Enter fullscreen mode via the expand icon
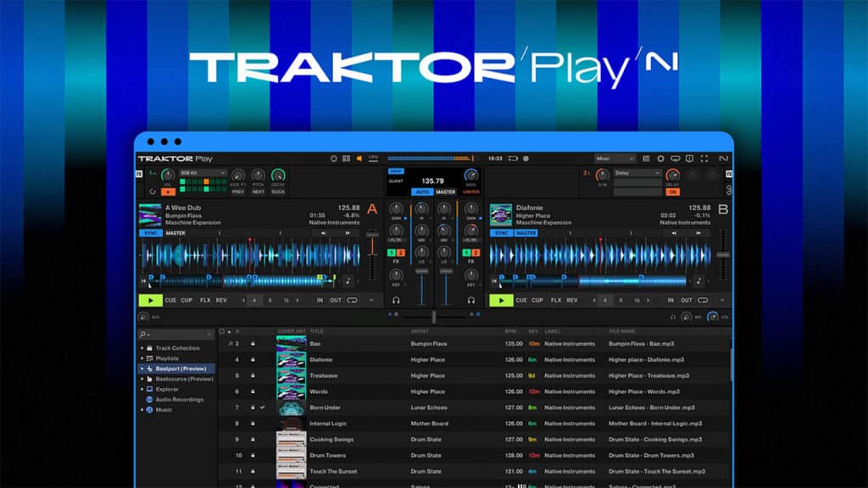The height and width of the screenshot is (488, 868). 704,158
